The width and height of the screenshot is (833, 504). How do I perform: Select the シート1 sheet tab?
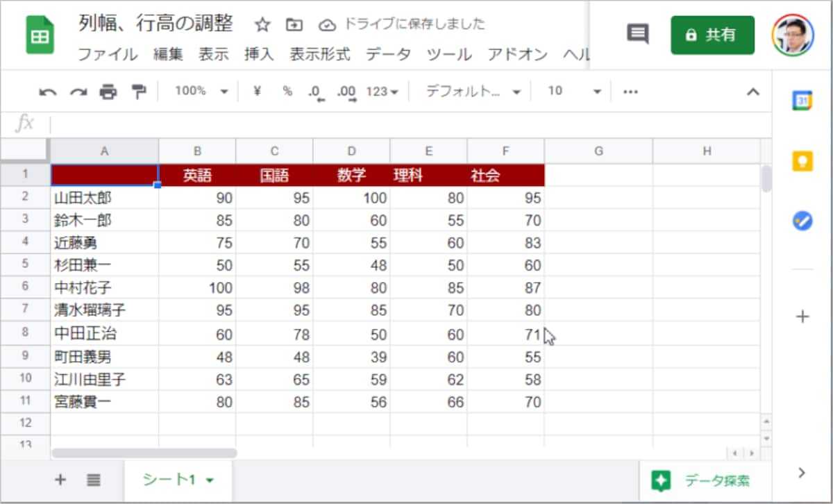[178, 479]
